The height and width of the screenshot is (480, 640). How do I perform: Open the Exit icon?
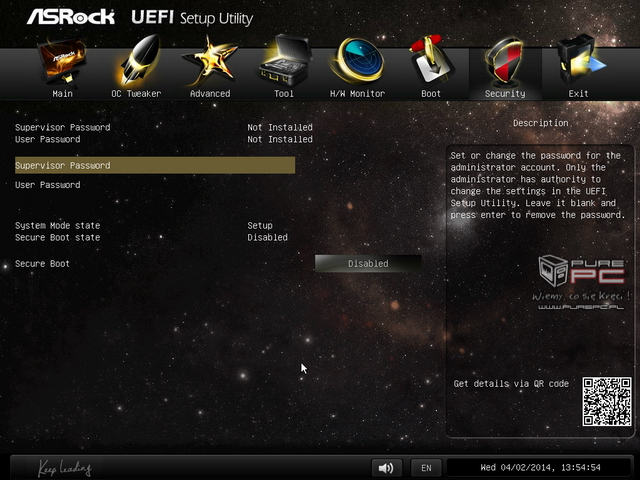click(x=580, y=60)
